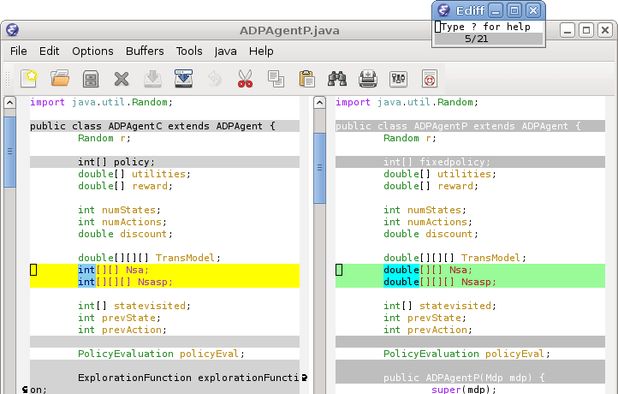Click 'int[] policy;' in left pane
The image size is (618, 394).
[x=116, y=162]
